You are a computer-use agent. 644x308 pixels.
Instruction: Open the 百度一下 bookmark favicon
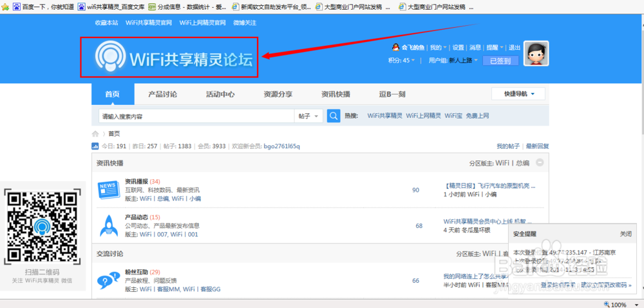click(17, 6)
